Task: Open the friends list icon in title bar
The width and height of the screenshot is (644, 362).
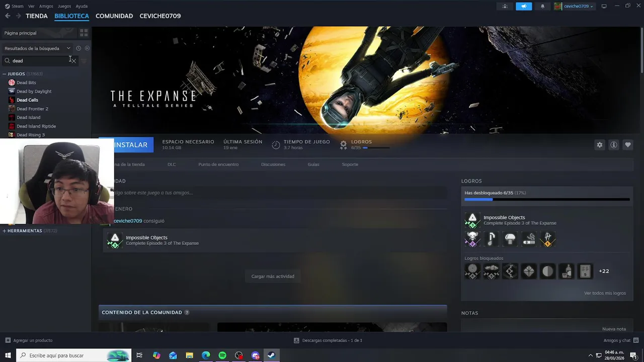Action: (x=505, y=6)
